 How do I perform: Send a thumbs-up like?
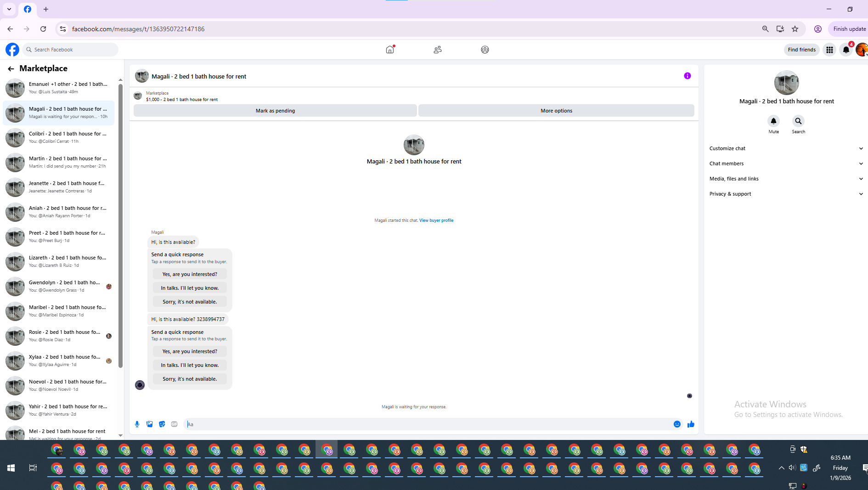point(691,424)
